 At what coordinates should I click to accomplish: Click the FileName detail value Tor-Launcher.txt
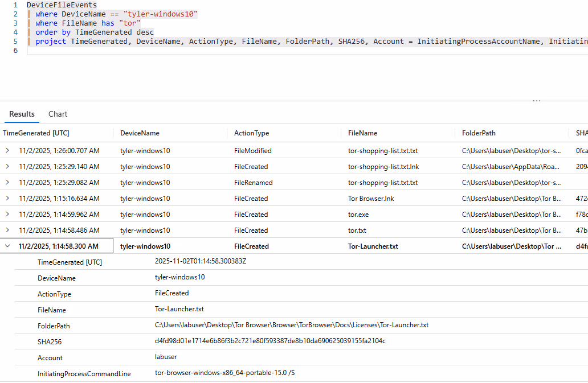179,309
